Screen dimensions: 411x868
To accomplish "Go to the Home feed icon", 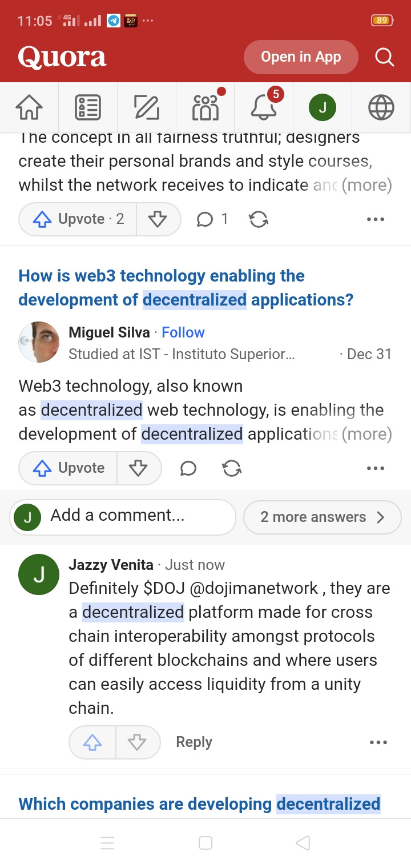I will 29,107.
